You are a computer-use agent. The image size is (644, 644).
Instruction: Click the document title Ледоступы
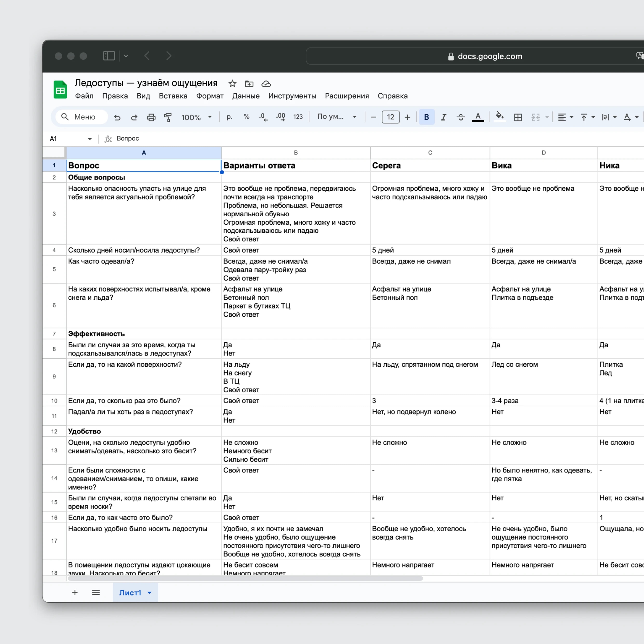tap(146, 83)
